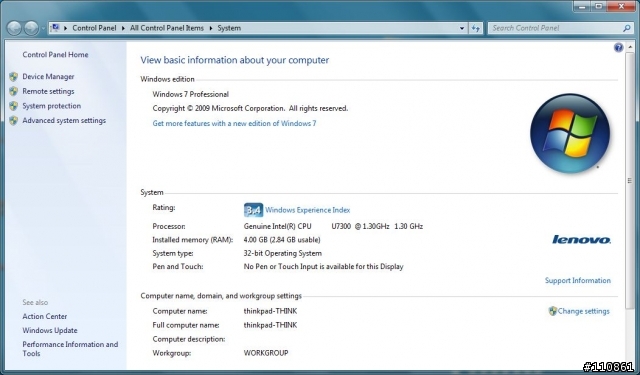Click the shield icon beside Device Manager

point(13,77)
